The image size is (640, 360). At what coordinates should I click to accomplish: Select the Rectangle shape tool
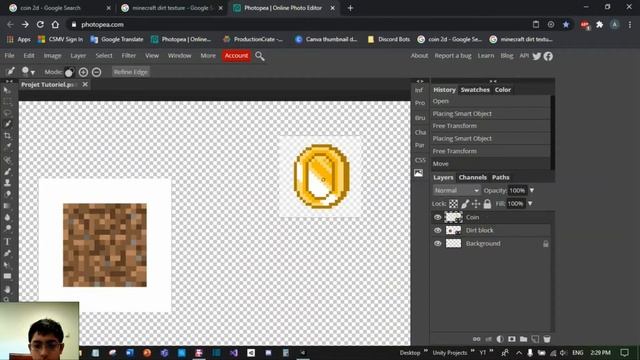point(7,276)
